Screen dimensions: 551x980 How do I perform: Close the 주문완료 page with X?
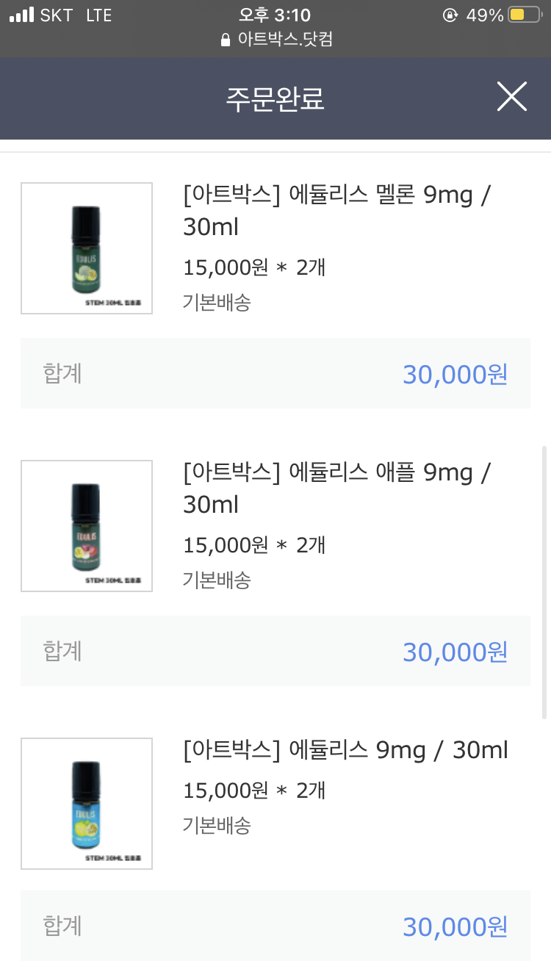pos(511,97)
